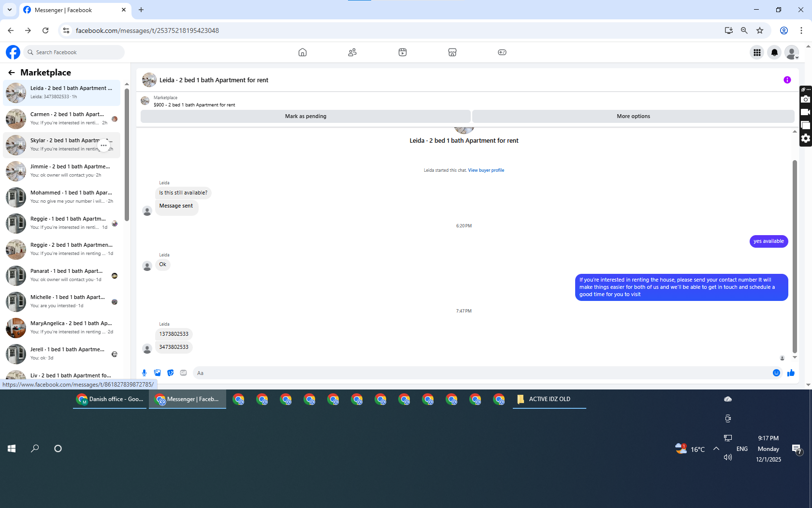Open the account avatar menu in Facebook header
Screen dimensions: 812x508
coord(792,52)
